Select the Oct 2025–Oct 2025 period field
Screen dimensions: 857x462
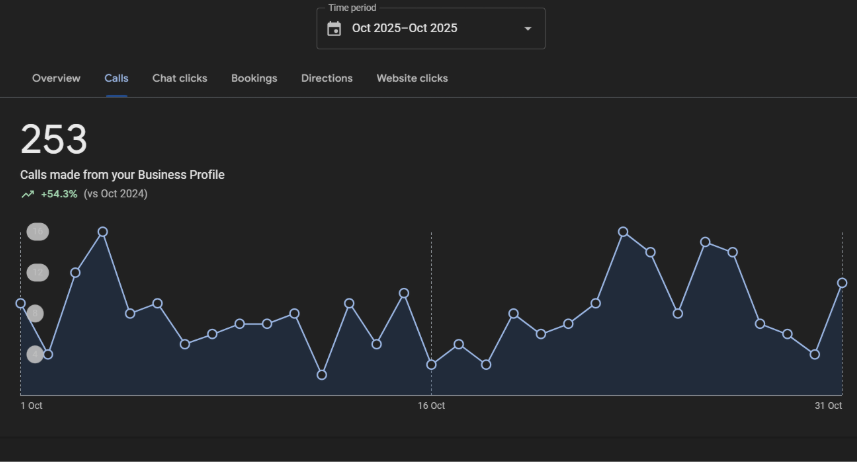431,28
